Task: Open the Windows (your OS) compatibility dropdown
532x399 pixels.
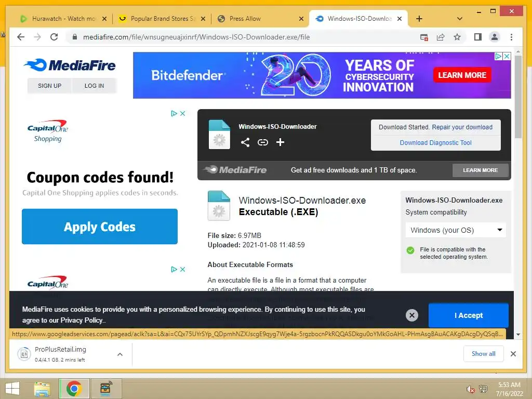Action: [455, 230]
